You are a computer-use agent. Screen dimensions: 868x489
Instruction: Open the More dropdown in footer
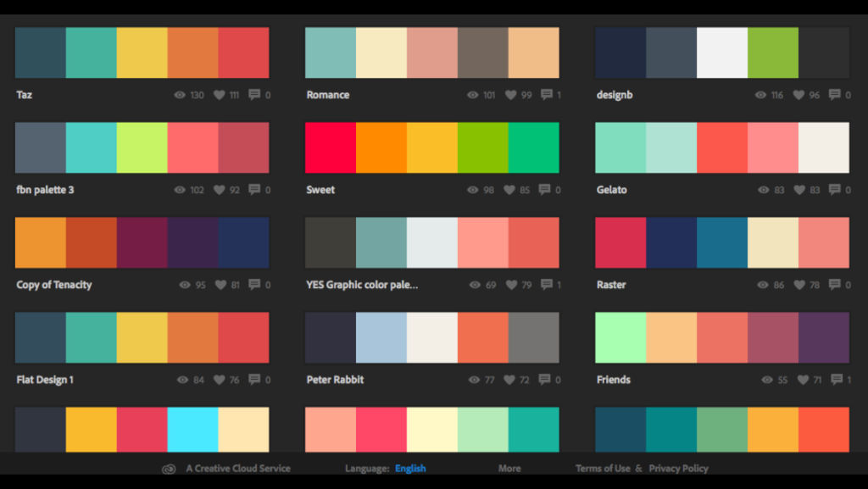tap(509, 468)
